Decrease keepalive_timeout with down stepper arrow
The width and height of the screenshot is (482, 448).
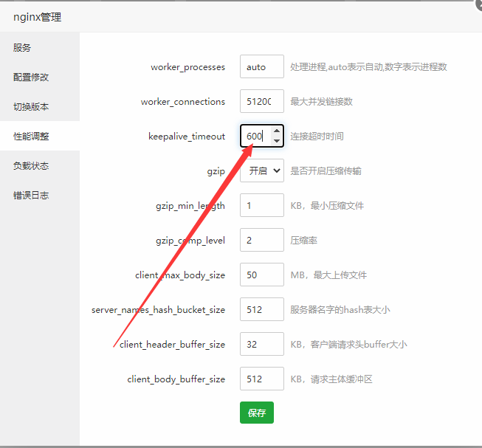coord(277,140)
